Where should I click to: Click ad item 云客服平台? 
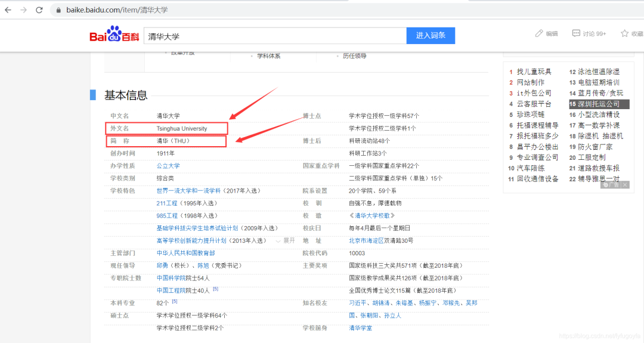coord(534,104)
